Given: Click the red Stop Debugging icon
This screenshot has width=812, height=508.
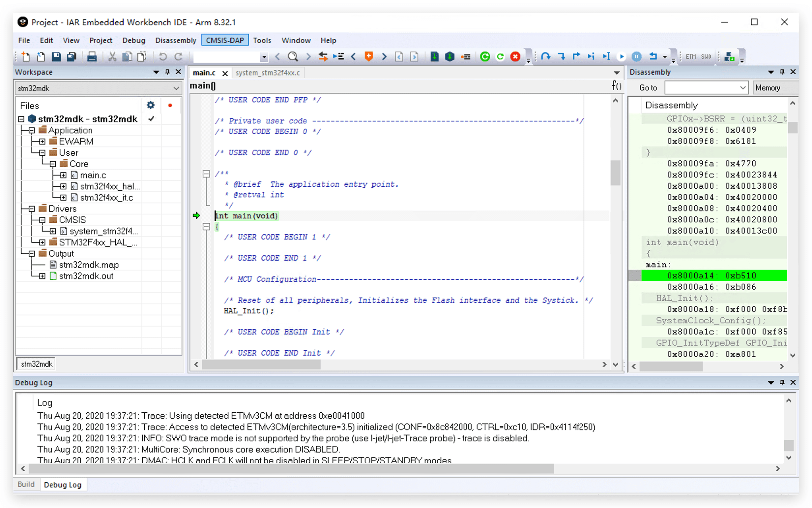Looking at the screenshot, I should [x=515, y=56].
